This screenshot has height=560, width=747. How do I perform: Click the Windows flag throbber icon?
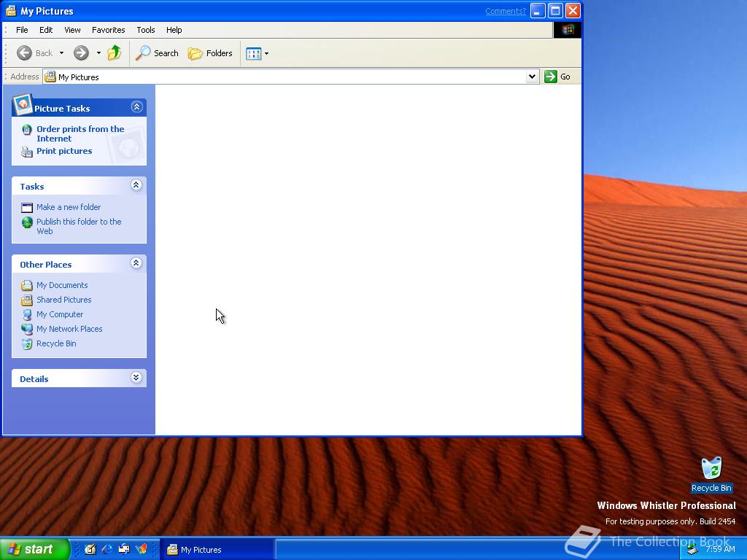click(x=567, y=30)
